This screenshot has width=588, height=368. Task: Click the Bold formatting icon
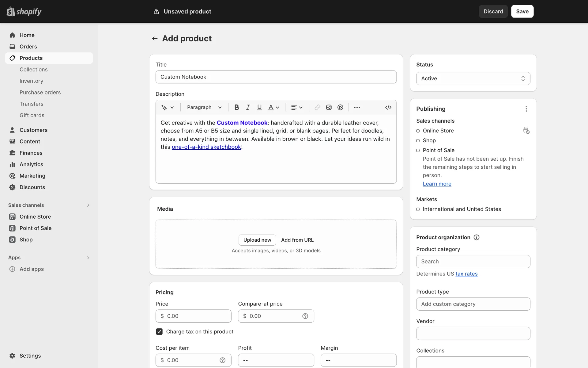coord(236,107)
